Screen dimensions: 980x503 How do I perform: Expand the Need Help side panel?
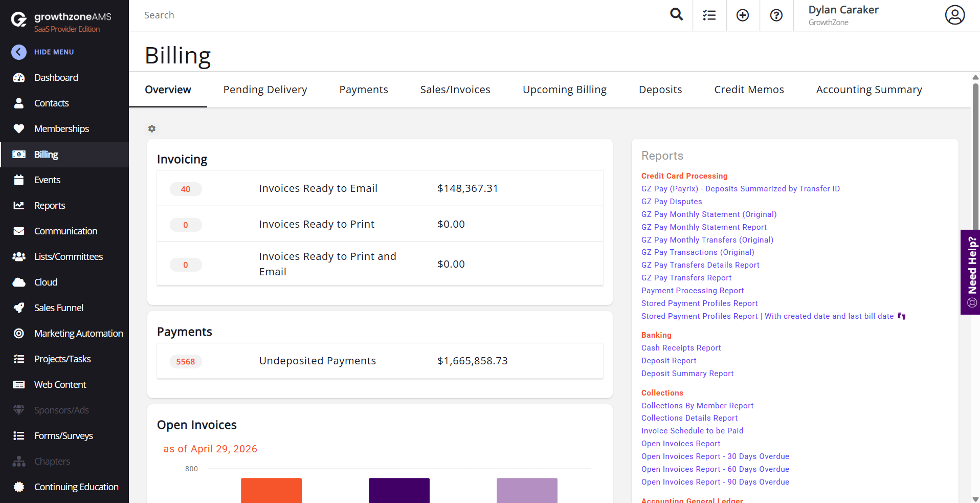click(971, 272)
